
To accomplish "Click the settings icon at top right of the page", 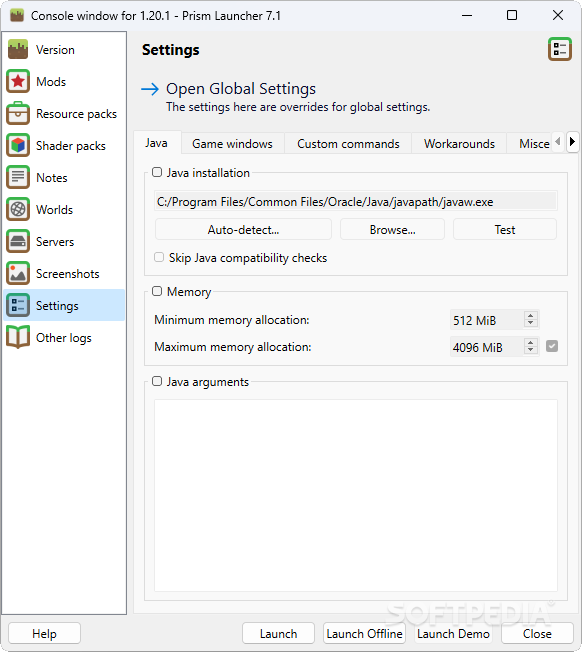I will click(x=560, y=49).
